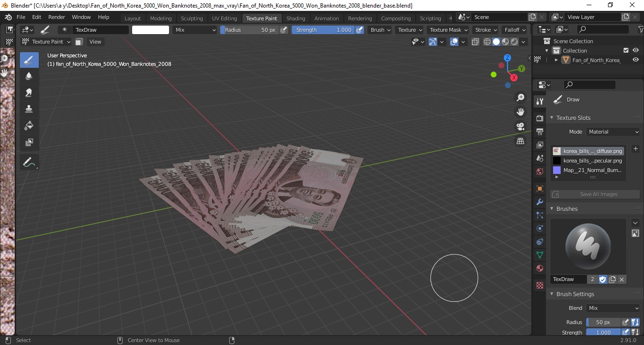Viewport: 644px width, 345px height.
Task: Open the Physics properties tab
Action: [539, 228]
